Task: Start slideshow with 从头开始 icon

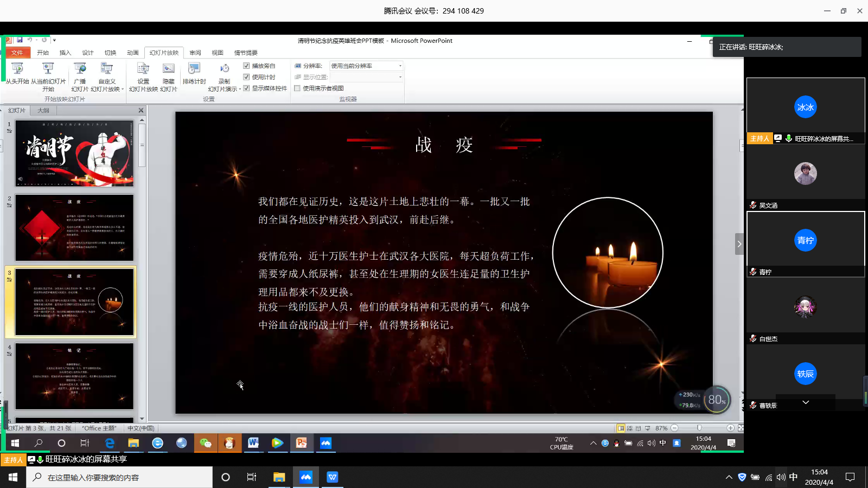Action: click(x=17, y=69)
